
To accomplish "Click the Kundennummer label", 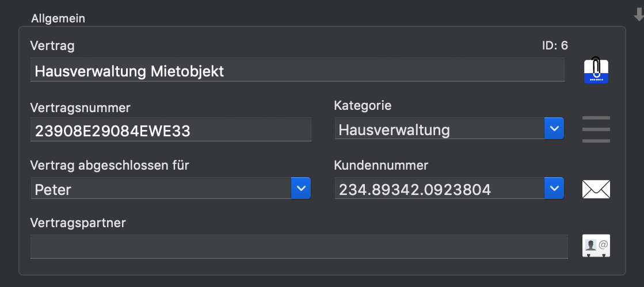I will tap(381, 166).
